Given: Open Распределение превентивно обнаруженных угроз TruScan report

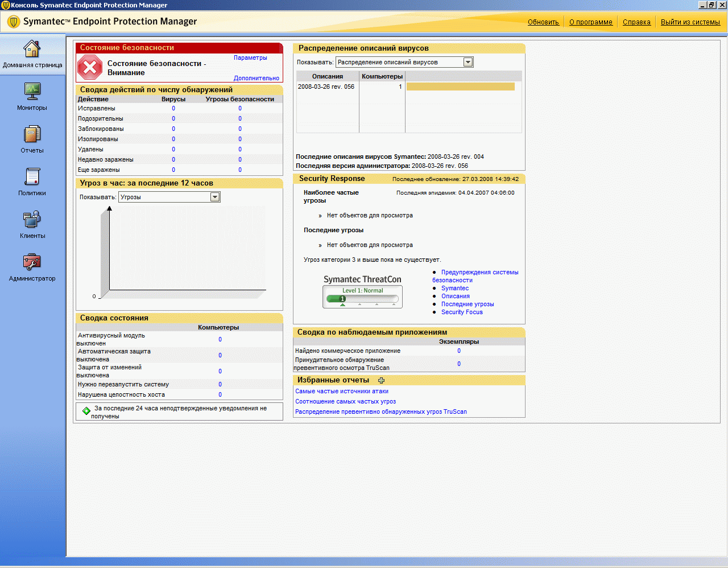Looking at the screenshot, I should click(381, 411).
